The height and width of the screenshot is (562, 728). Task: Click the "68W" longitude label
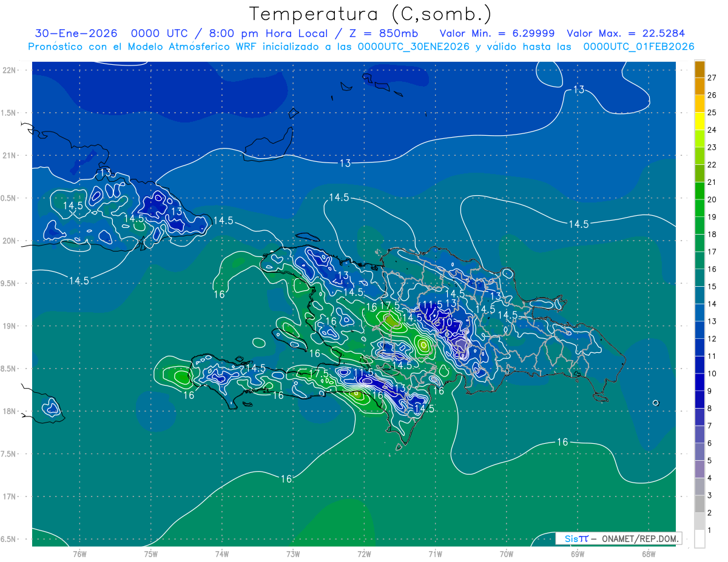649,554
